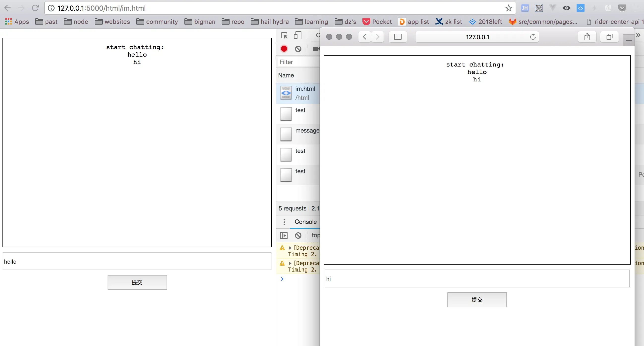Toggle Safari sidebar button
This screenshot has width=644, height=346.
tap(398, 37)
